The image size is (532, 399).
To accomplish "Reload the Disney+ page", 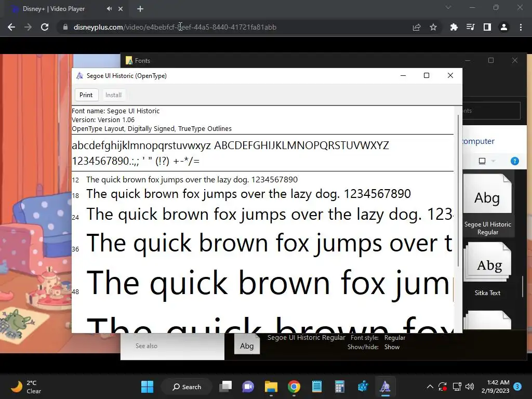I will (45, 27).
